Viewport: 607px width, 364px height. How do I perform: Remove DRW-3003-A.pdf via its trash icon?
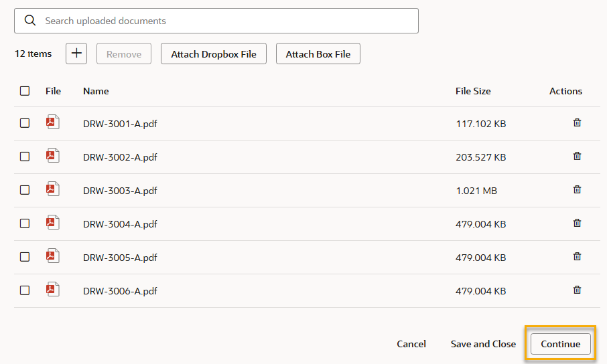[x=577, y=190]
